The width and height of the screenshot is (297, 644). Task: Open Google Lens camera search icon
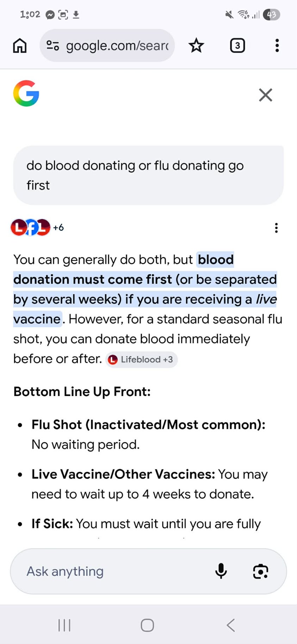tap(261, 571)
